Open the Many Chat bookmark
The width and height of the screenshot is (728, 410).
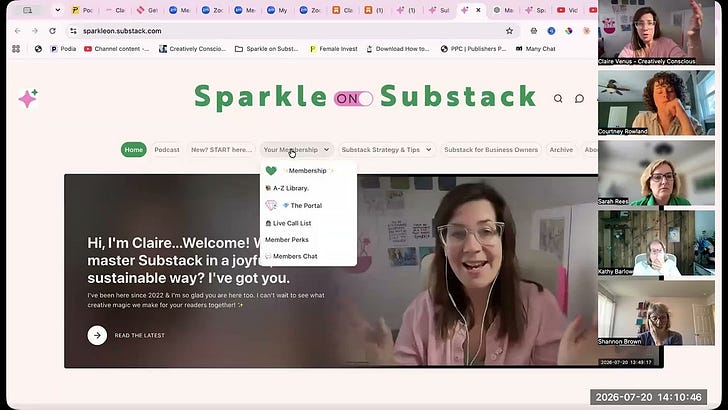tap(535, 49)
